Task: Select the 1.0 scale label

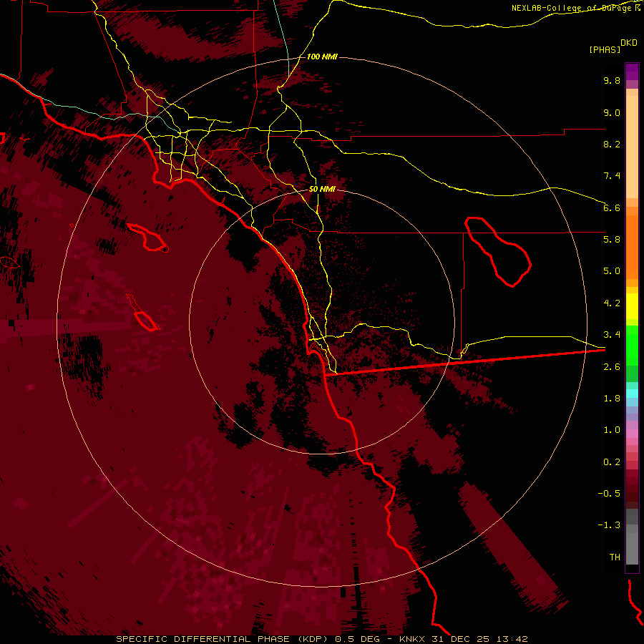Action: pyautogui.click(x=612, y=430)
